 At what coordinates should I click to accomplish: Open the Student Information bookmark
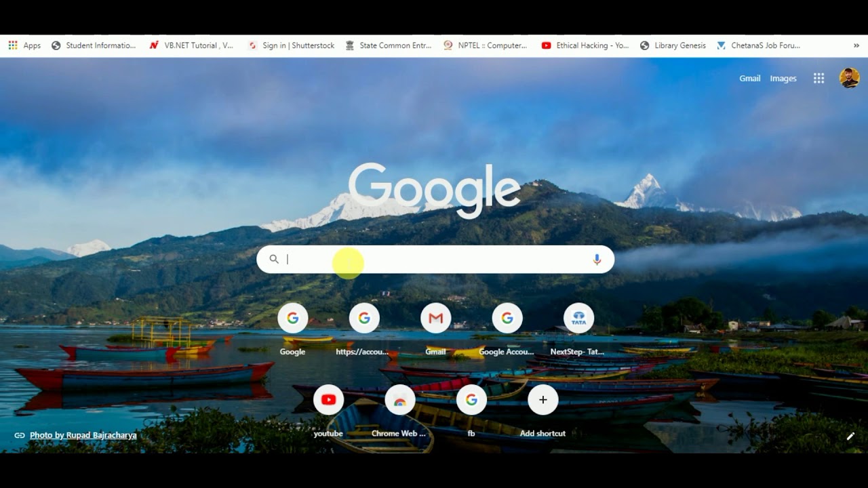[94, 45]
